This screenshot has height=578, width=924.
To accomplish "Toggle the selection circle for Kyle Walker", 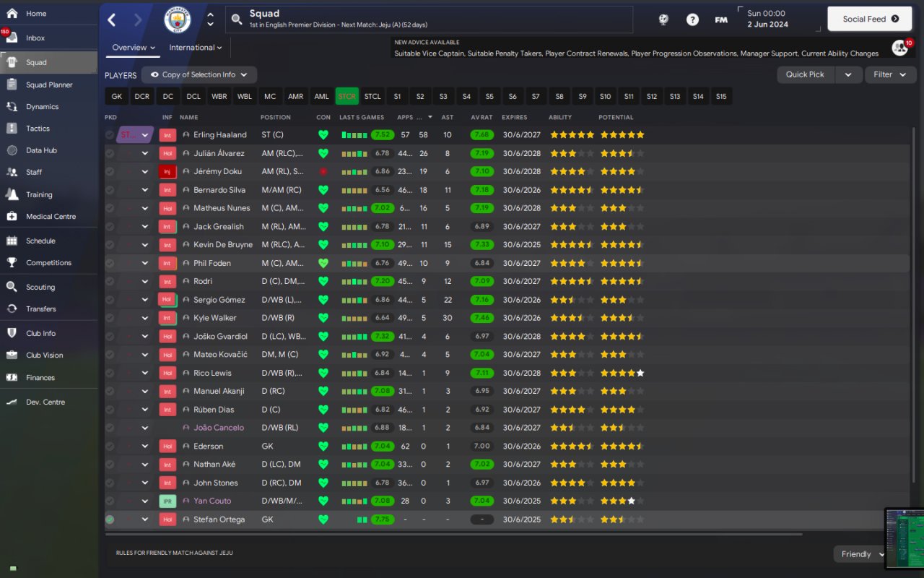I will (x=110, y=318).
